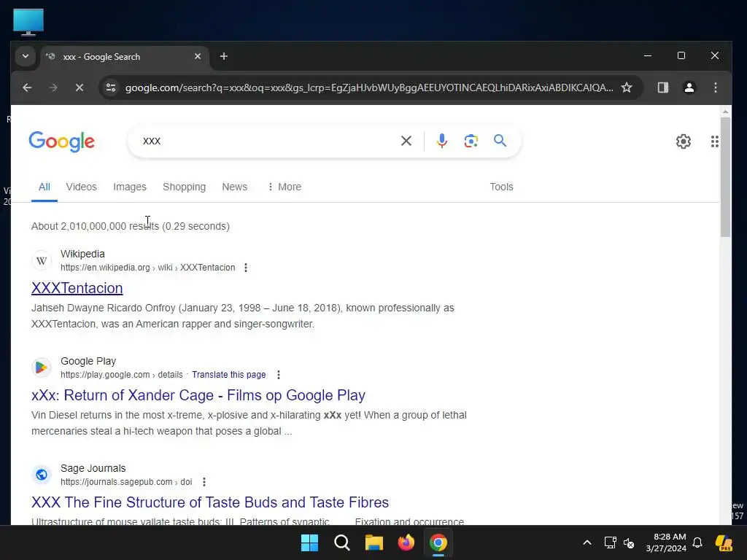
Task: Show hidden system tray icons
Action: click(587, 542)
